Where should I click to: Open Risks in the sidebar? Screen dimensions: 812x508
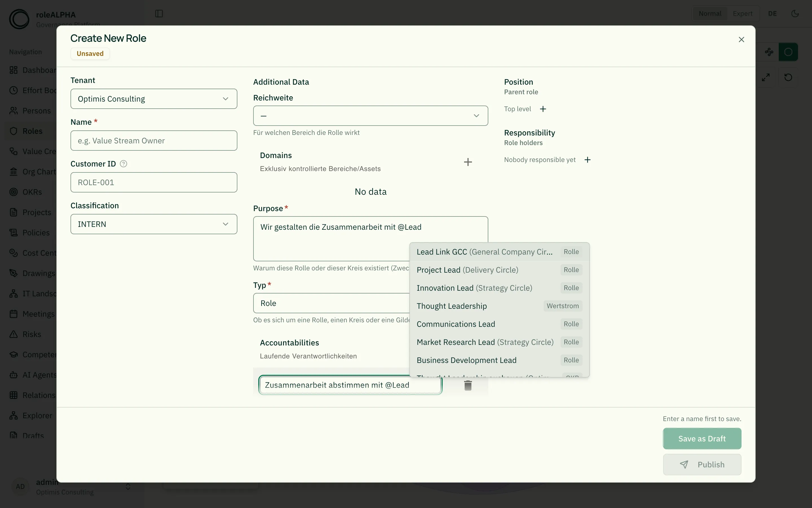[32, 334]
